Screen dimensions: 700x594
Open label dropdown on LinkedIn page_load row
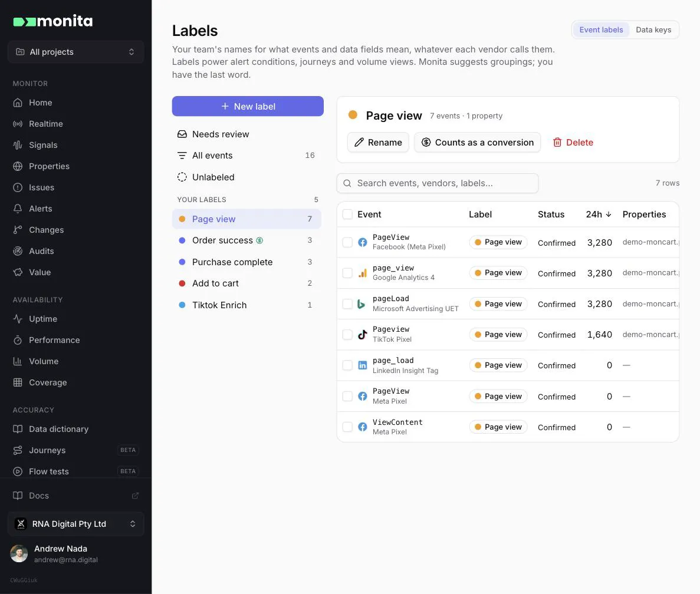tap(498, 365)
